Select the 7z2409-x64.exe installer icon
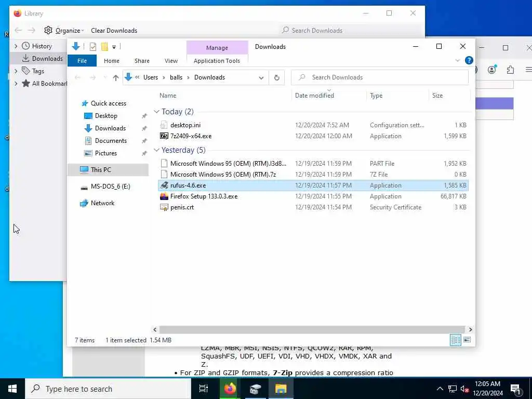 click(x=164, y=136)
